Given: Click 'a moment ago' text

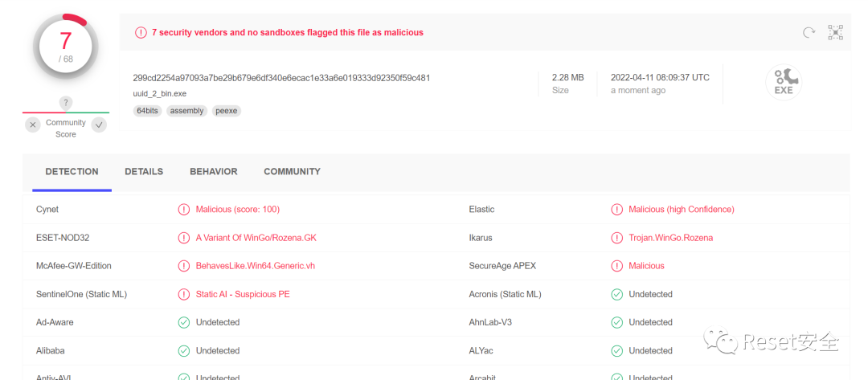Looking at the screenshot, I should 637,90.
